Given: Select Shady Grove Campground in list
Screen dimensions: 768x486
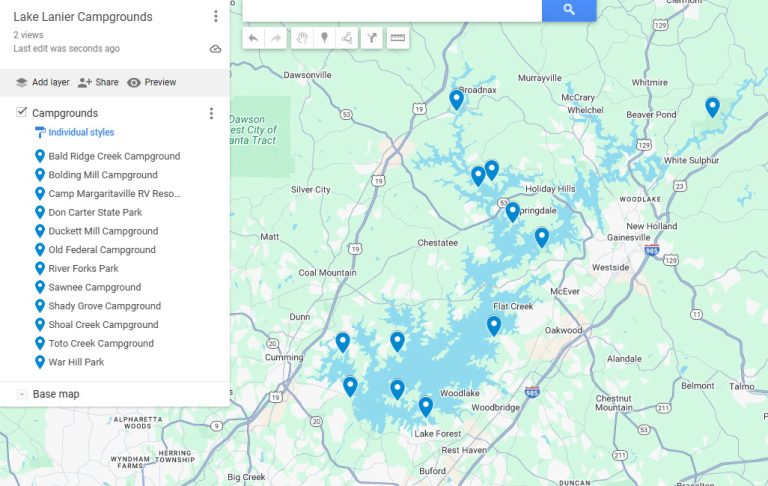Looking at the screenshot, I should pos(104,306).
